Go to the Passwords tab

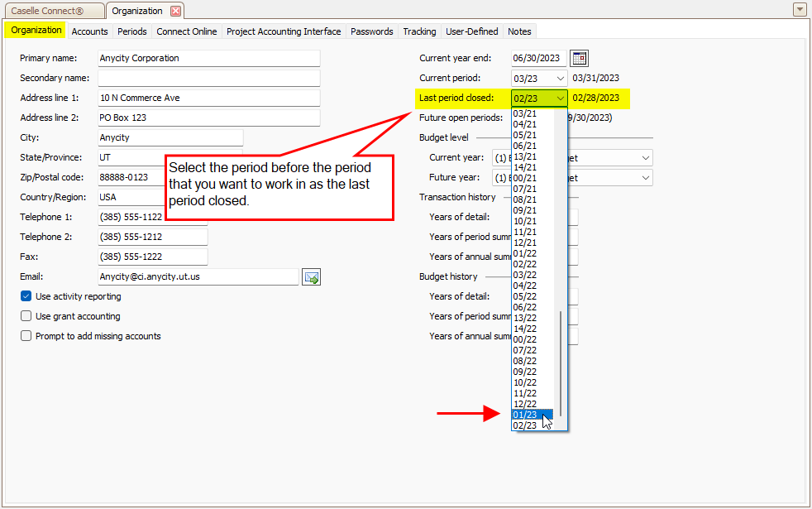point(371,31)
